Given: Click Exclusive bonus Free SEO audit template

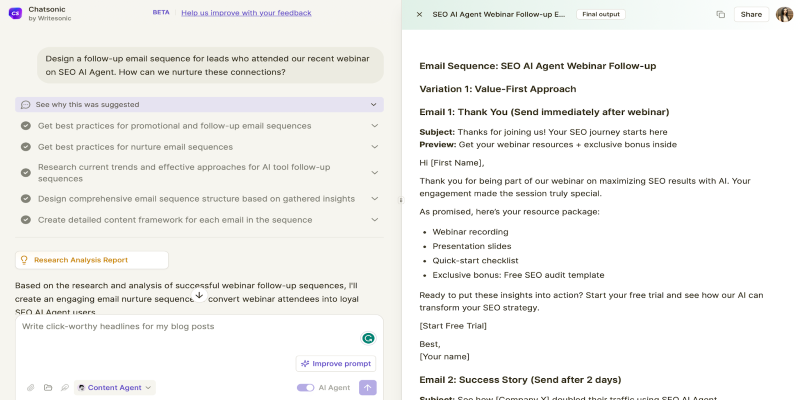Looking at the screenshot, I should coord(518,275).
